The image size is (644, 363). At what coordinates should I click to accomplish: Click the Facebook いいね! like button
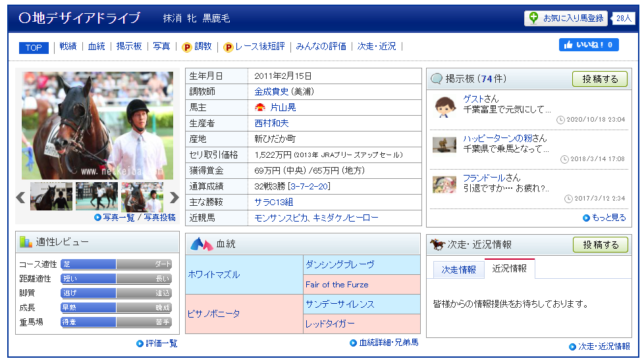589,45
